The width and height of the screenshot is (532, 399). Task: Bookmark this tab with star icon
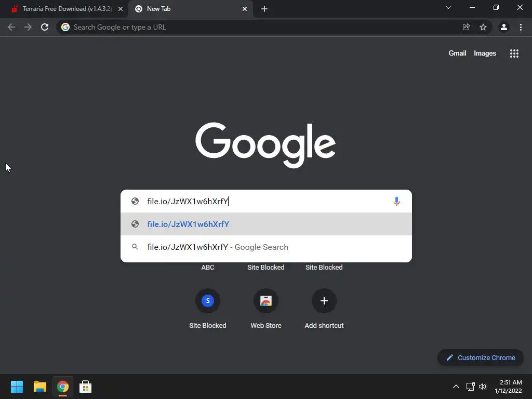coord(483,27)
